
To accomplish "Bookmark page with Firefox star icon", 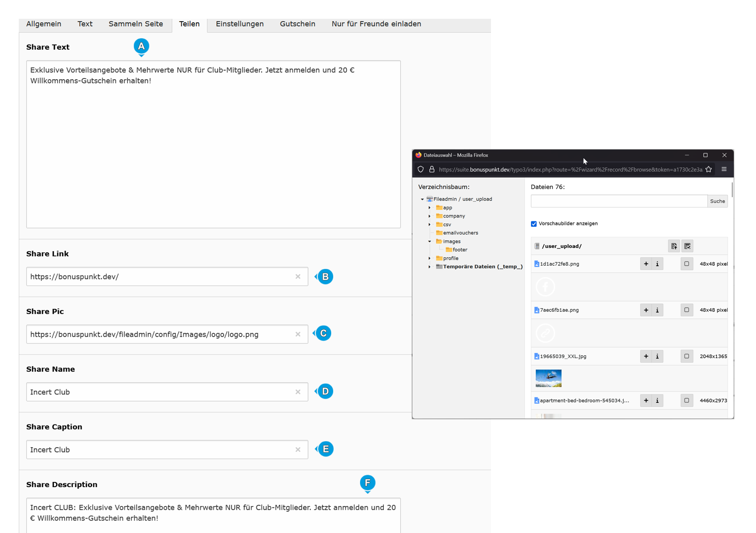I will click(709, 169).
